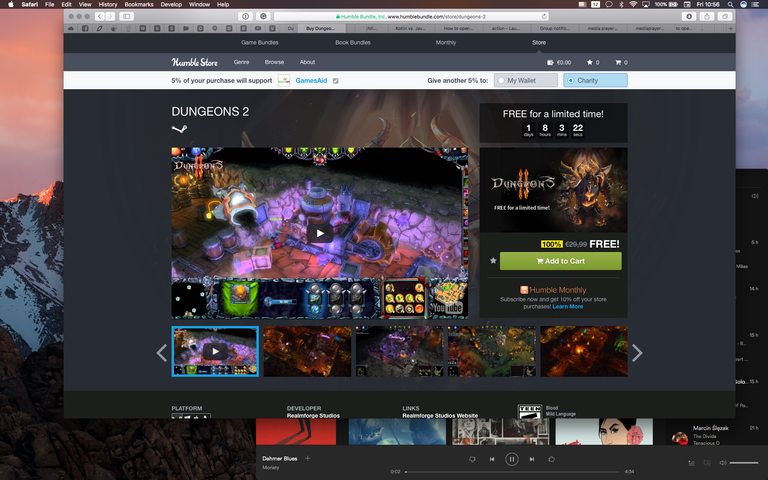This screenshot has height=480, width=768.
Task: Reload the page using address bar icon
Action: pyautogui.click(x=544, y=16)
